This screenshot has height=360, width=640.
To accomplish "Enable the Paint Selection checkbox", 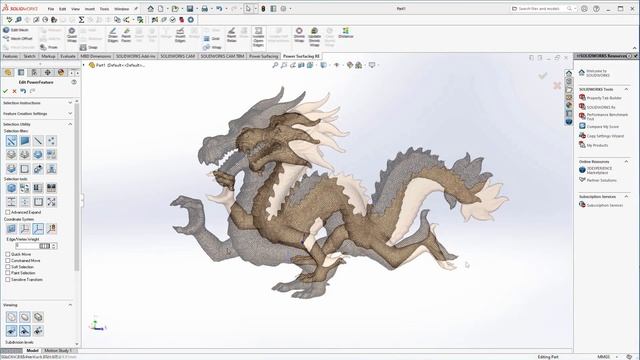I will coord(8,273).
